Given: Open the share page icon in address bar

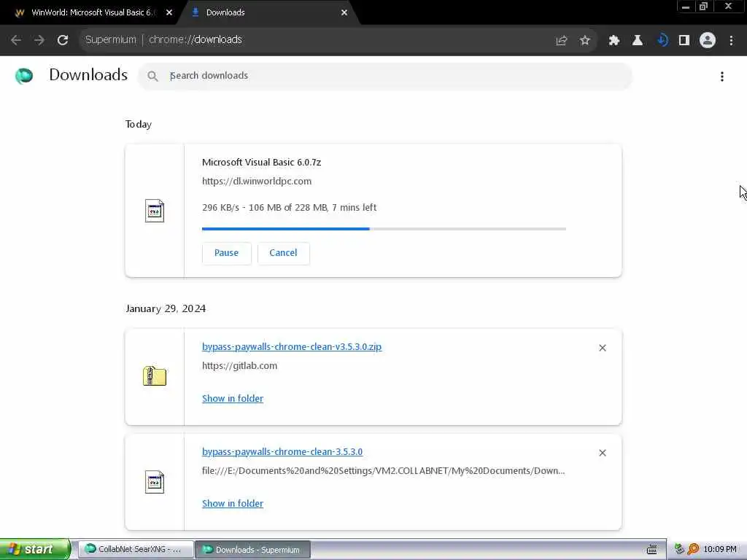Looking at the screenshot, I should pos(562,41).
